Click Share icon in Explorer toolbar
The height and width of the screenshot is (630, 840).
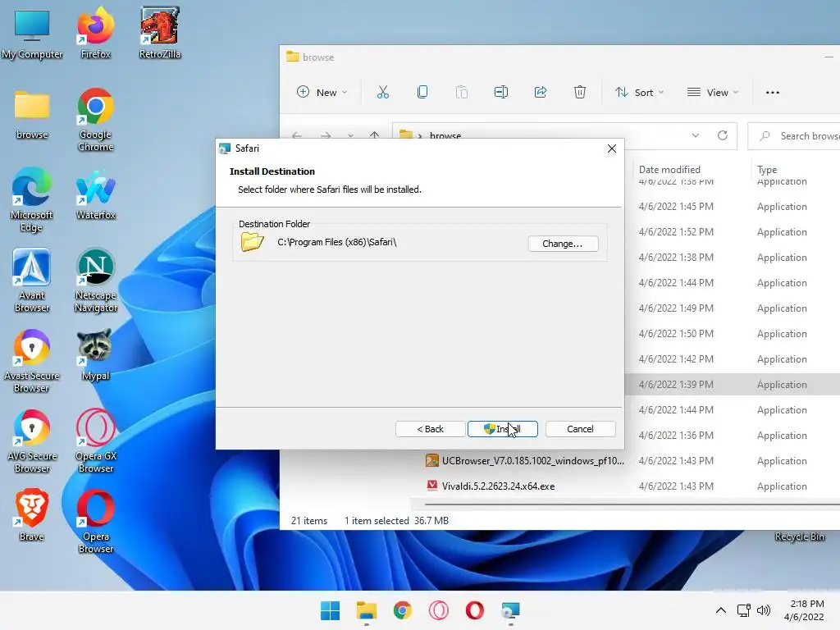pos(541,92)
